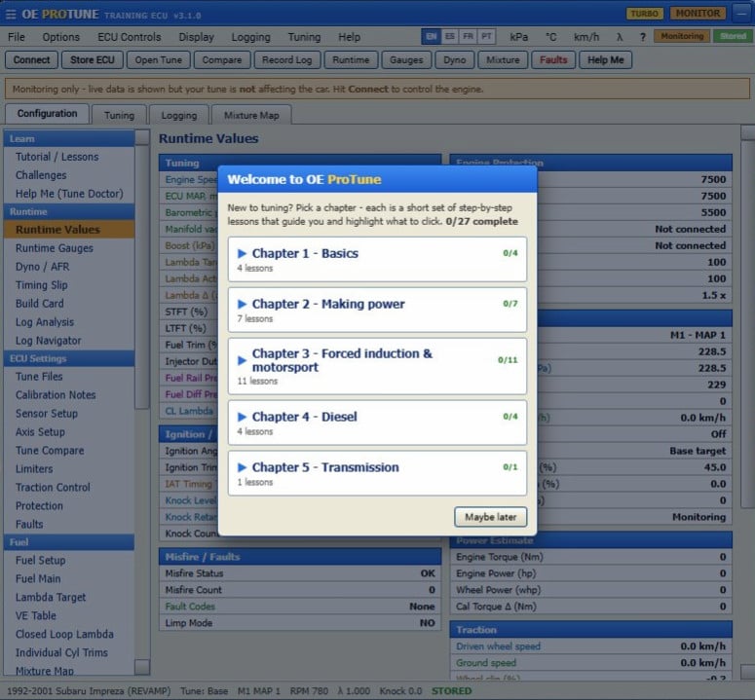
Task: Click the Stored status indicator
Action: click(x=733, y=37)
